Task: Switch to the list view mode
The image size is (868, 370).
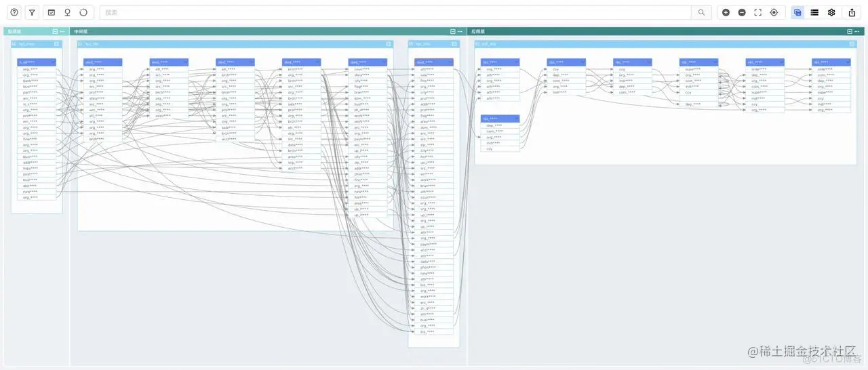Action: [x=814, y=12]
